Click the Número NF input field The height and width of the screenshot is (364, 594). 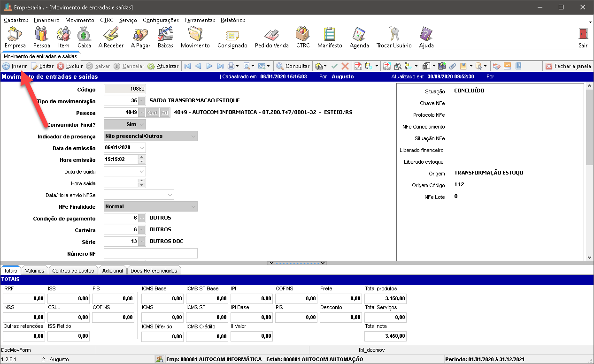(x=150, y=254)
